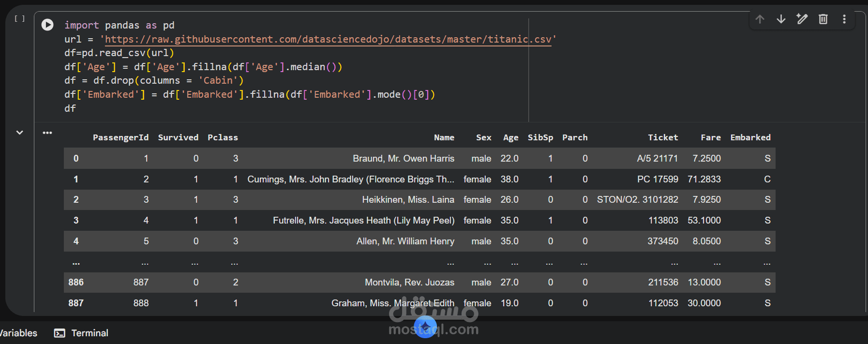Image resolution: width=868 pixels, height=344 pixels.
Task: Open the titanic.csv URL link in code
Action: pos(328,39)
